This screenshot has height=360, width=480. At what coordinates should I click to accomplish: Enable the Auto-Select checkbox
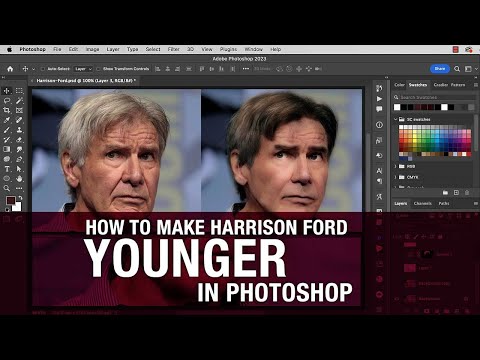[x=42, y=69]
